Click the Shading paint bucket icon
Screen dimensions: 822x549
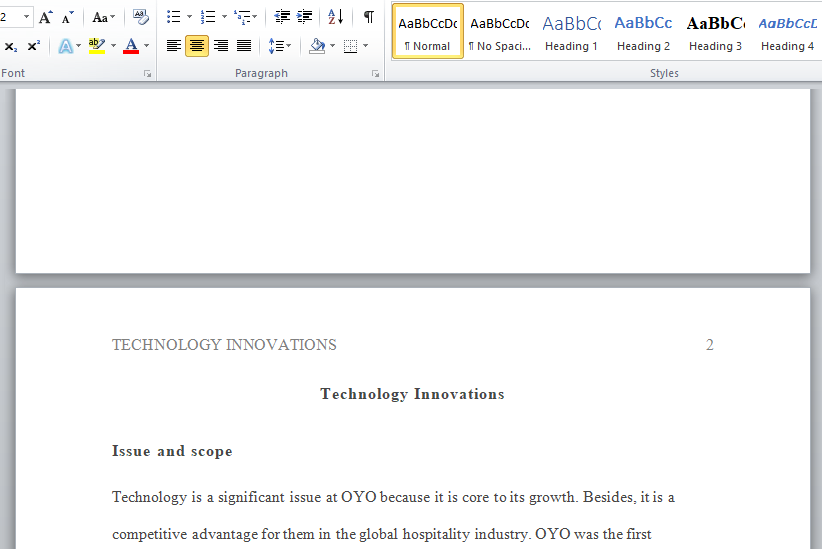317,46
